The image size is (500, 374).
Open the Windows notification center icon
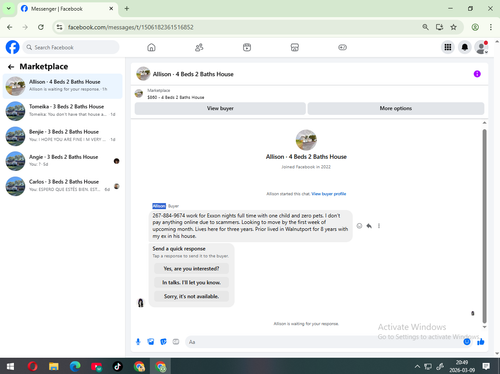click(x=486, y=367)
